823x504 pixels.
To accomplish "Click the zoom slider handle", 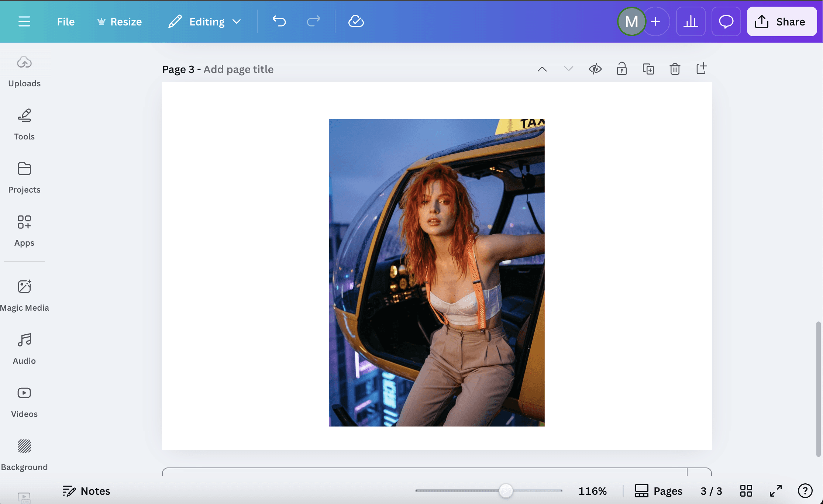I will 506,491.
